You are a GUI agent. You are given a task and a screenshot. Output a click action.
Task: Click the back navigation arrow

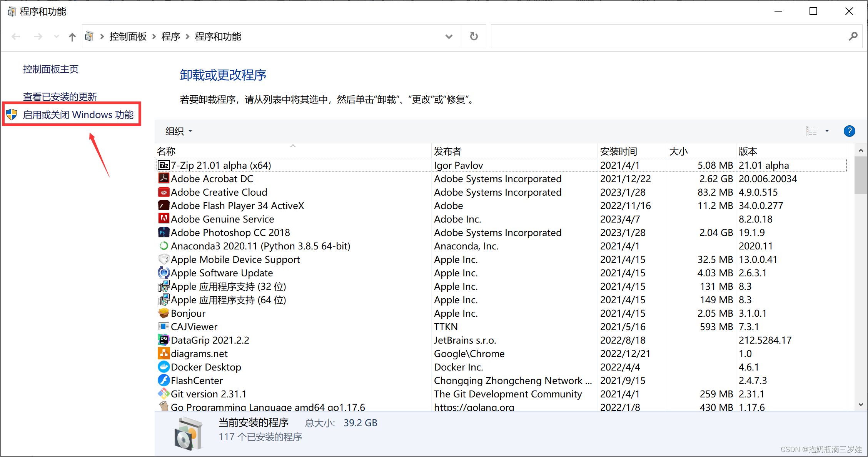pos(16,37)
